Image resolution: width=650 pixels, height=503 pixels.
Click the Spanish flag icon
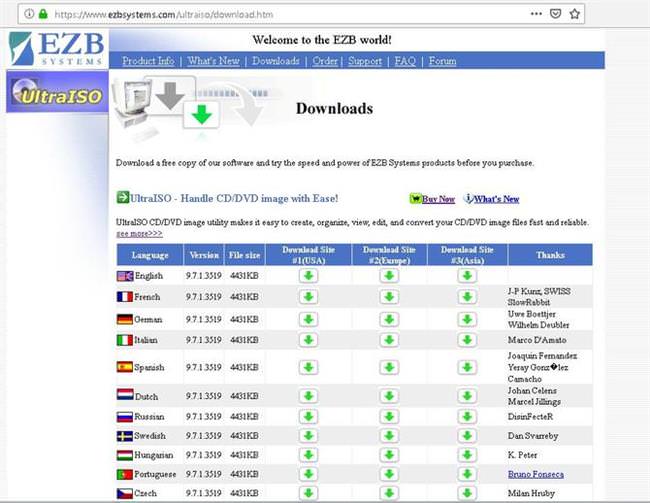coord(125,367)
